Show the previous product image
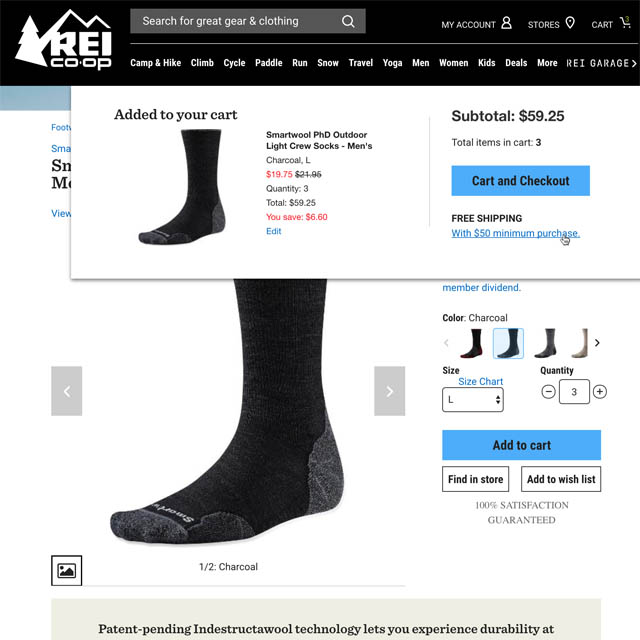The image size is (640, 640). coord(67,391)
